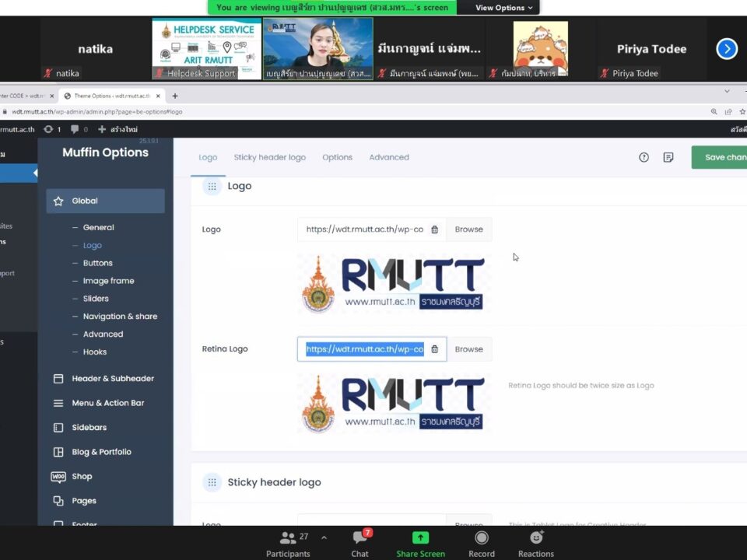
Task: Select Helpdesk Support video thumbnail
Action: pyautogui.click(x=207, y=48)
